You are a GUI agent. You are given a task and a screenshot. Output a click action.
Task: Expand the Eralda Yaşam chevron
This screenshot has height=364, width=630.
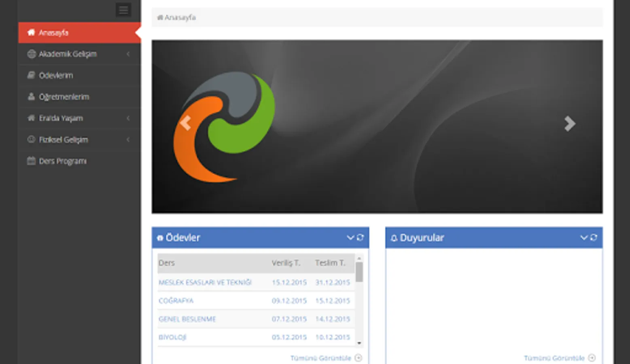click(128, 118)
